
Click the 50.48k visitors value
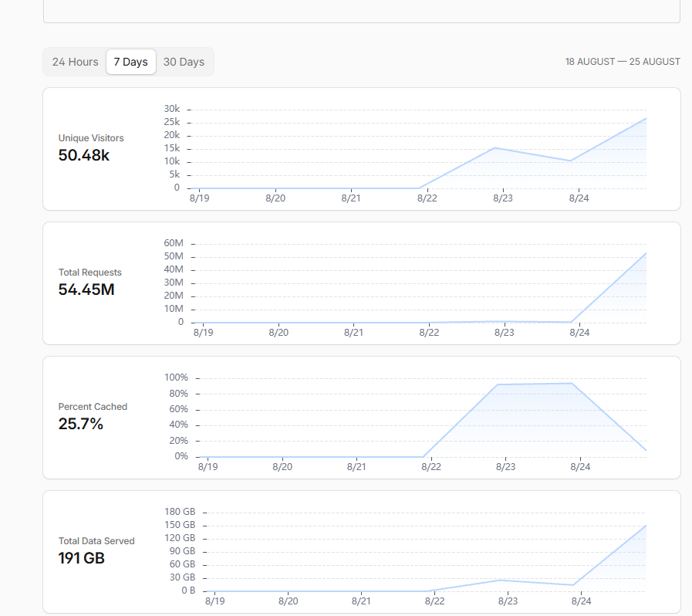(84, 155)
